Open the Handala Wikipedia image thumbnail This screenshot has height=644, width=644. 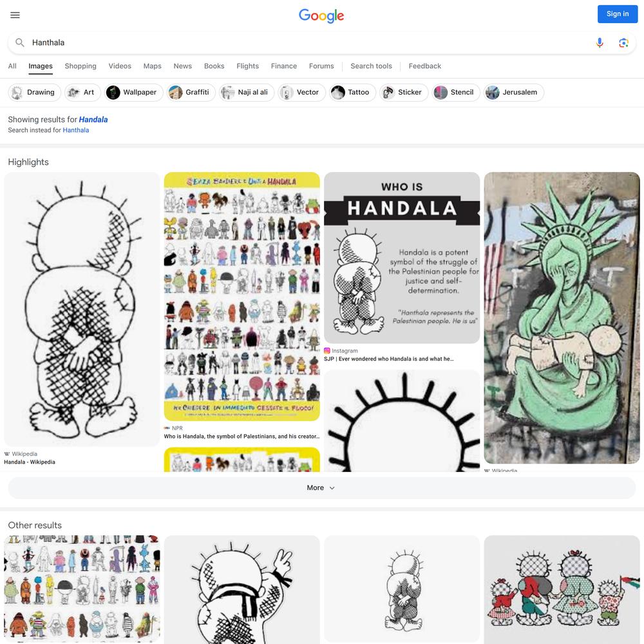[x=82, y=309]
